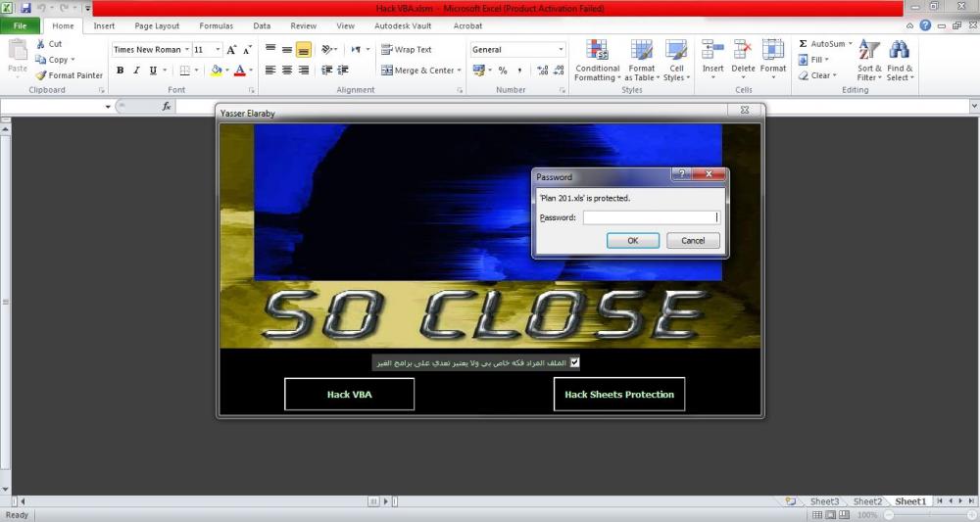Click the Password input field
The width and height of the screenshot is (980, 522).
652,217
